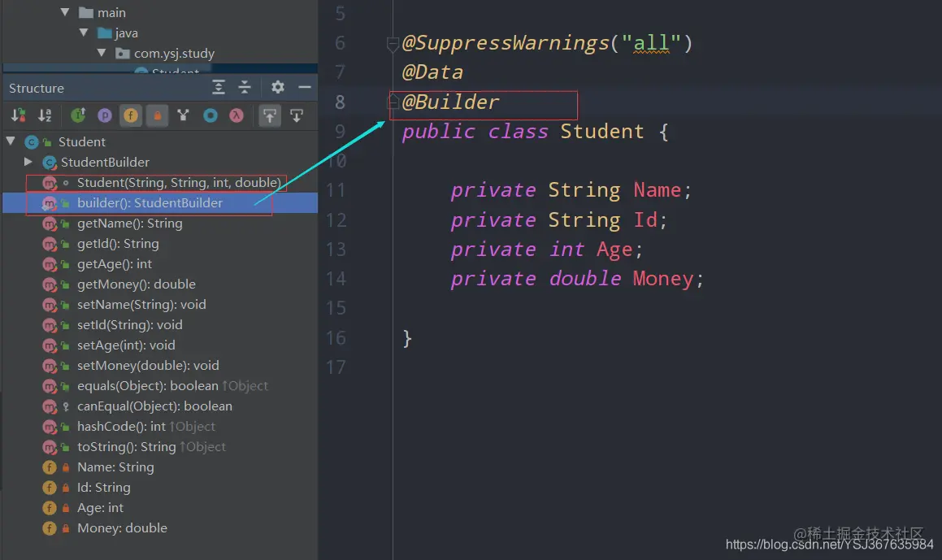Click the "all" string in SuppressWarnings
The width and height of the screenshot is (942, 560).
pos(651,42)
